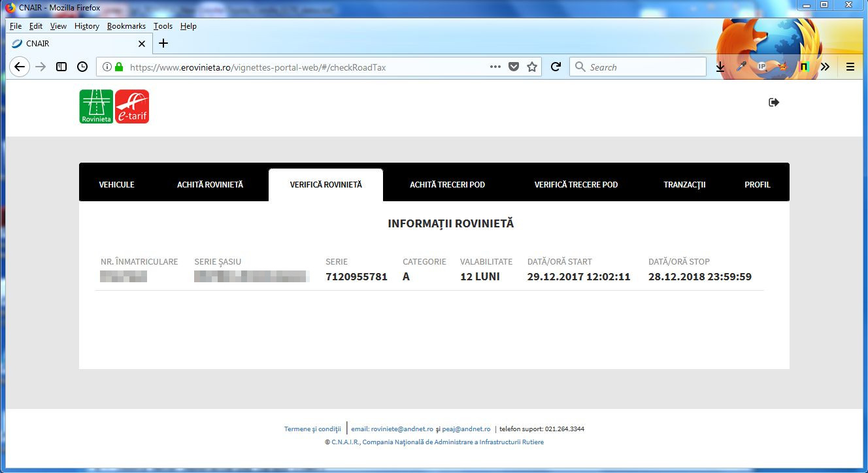Viewport: 868px width, 473px height.
Task: Open a new tab with plus button
Action: coord(163,43)
